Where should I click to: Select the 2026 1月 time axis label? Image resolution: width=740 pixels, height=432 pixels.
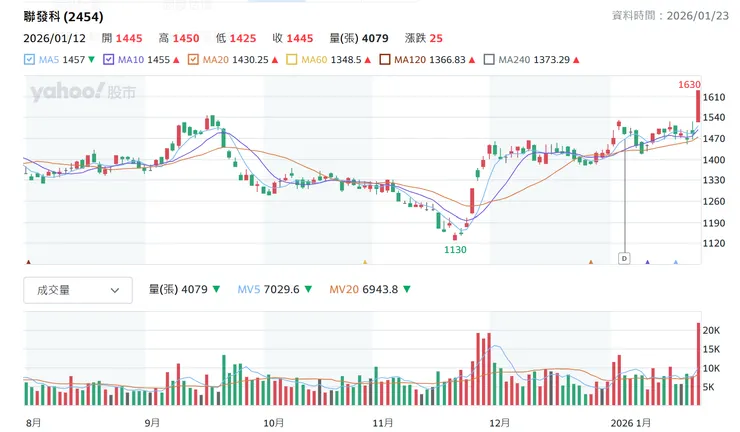[632, 423]
